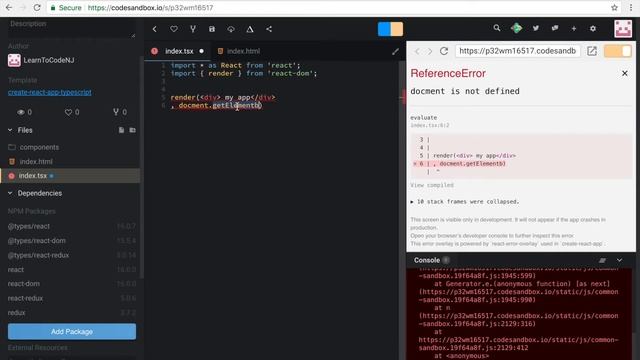Go forward in the preview navigation
This screenshot has width=640, height=360.
(430, 51)
